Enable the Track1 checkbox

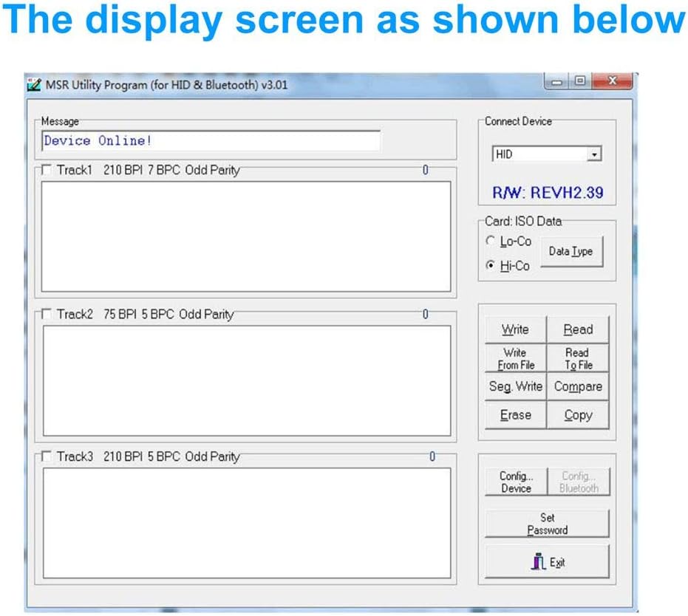click(47, 171)
